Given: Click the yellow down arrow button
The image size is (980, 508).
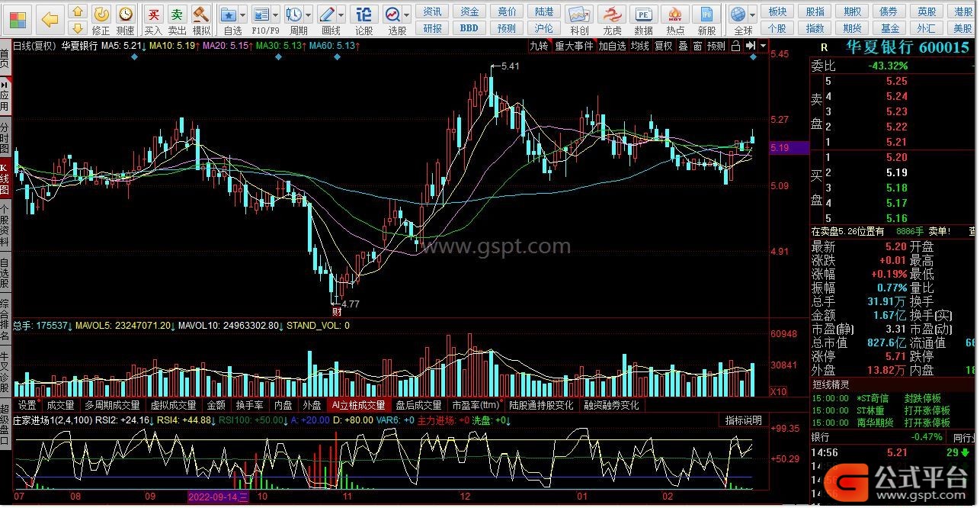Looking at the screenshot, I should point(78,27).
